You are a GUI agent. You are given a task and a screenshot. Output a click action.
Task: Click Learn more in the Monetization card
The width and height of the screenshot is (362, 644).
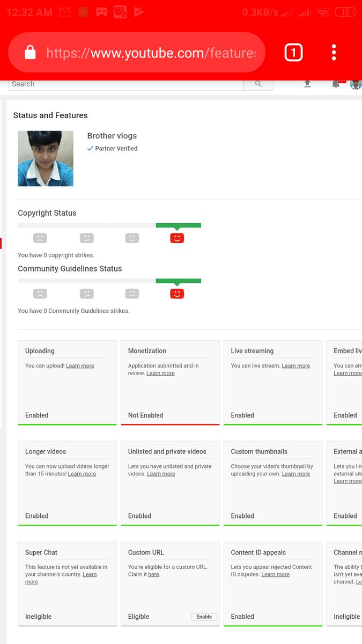click(x=160, y=373)
